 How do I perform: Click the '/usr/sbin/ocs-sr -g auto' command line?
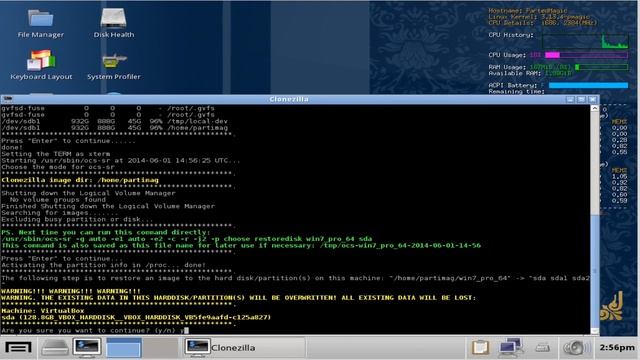[x=187, y=239]
